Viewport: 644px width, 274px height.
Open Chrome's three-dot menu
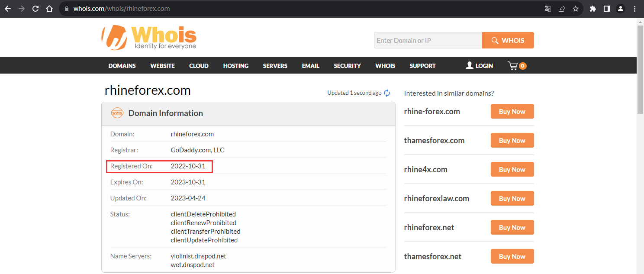pyautogui.click(x=634, y=9)
